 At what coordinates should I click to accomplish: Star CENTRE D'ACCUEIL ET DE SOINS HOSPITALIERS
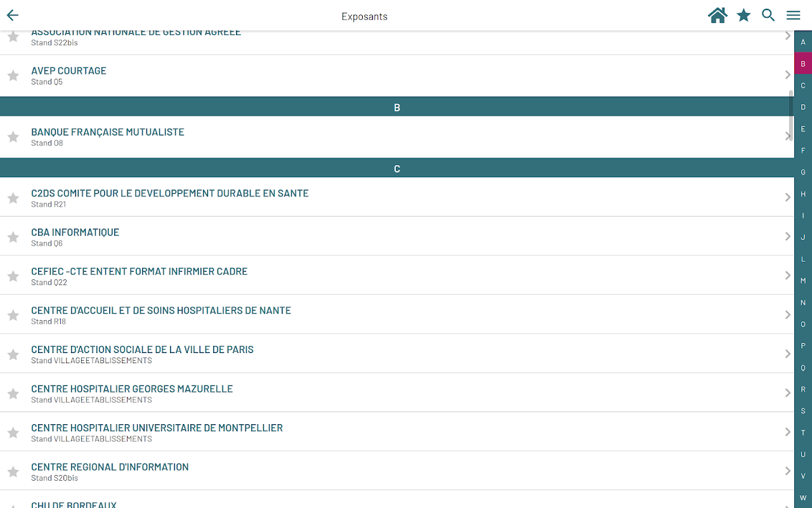click(13, 316)
